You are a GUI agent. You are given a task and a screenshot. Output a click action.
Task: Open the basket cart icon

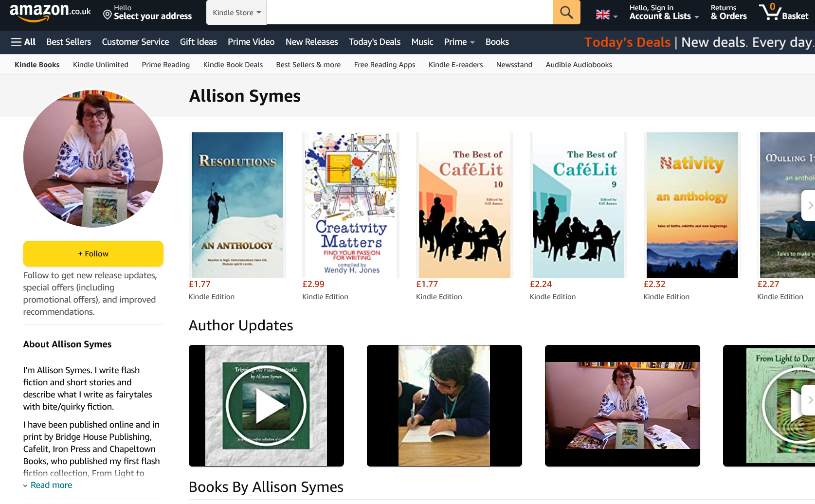point(783,12)
